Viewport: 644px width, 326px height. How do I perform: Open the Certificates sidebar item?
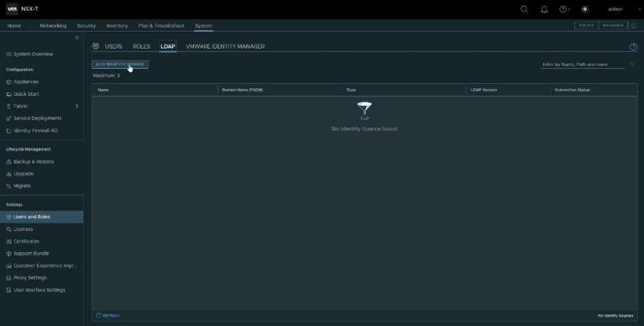pyautogui.click(x=26, y=241)
